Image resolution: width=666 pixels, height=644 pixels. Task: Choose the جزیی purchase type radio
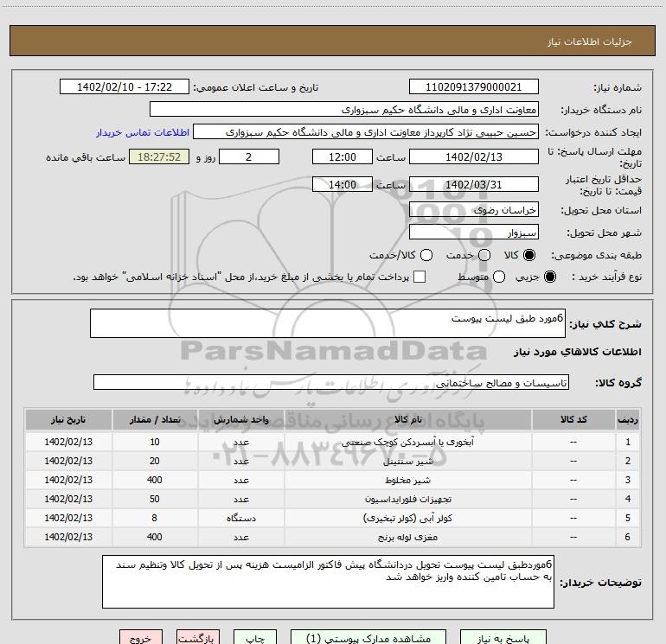point(549,277)
